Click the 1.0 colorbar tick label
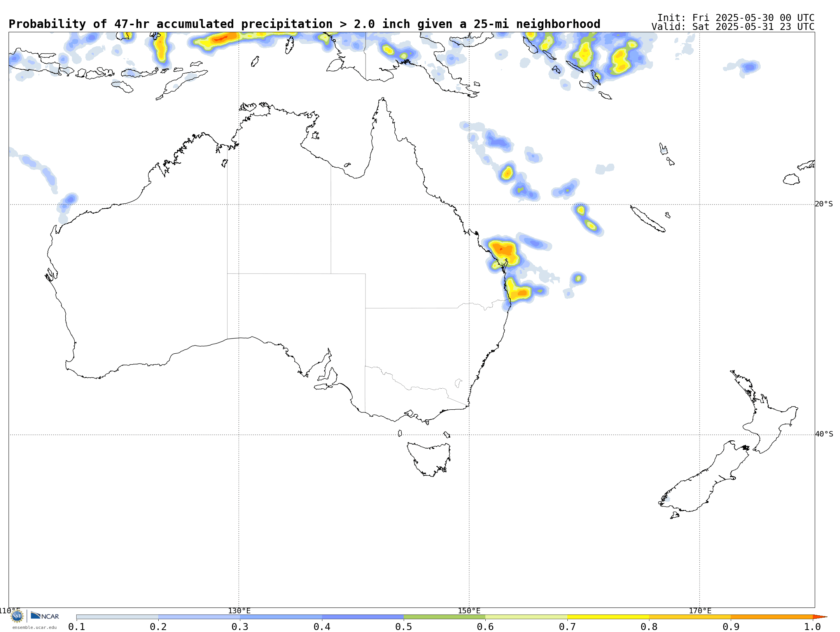The height and width of the screenshot is (632, 840). tap(812, 627)
